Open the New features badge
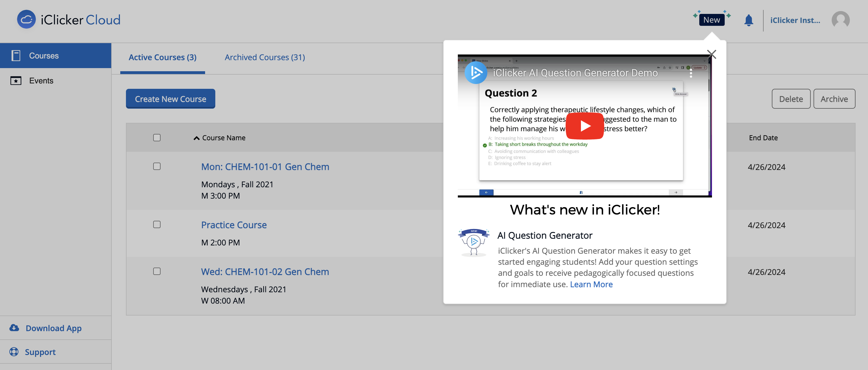The image size is (868, 370). tap(711, 20)
